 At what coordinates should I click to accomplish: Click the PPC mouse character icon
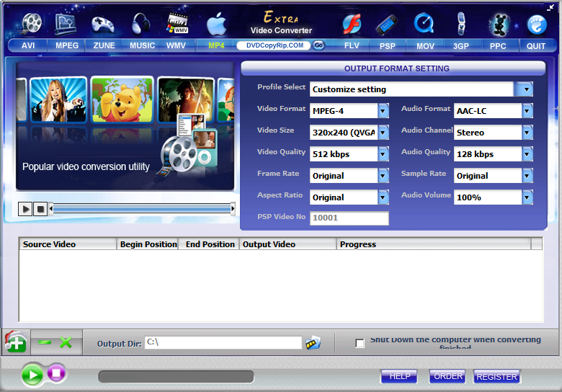(499, 25)
